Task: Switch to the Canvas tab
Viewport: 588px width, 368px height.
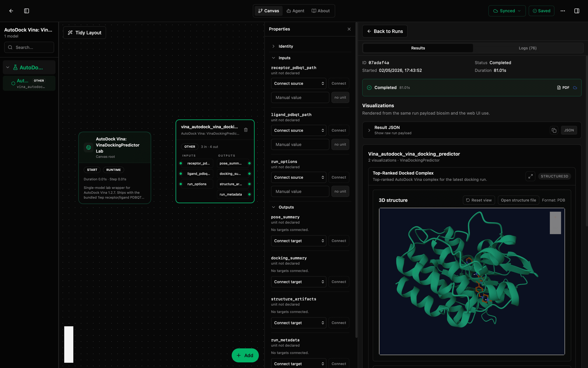Action: [x=268, y=11]
